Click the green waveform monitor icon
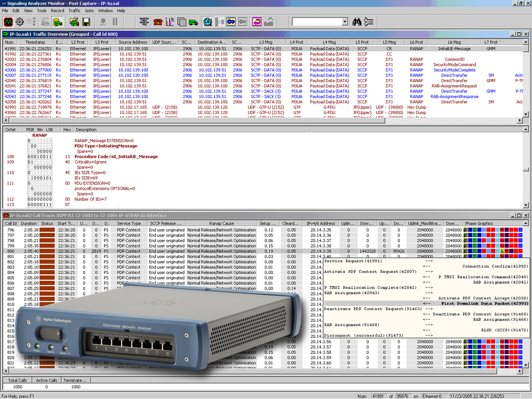The height and width of the screenshot is (399, 532). 8,22
